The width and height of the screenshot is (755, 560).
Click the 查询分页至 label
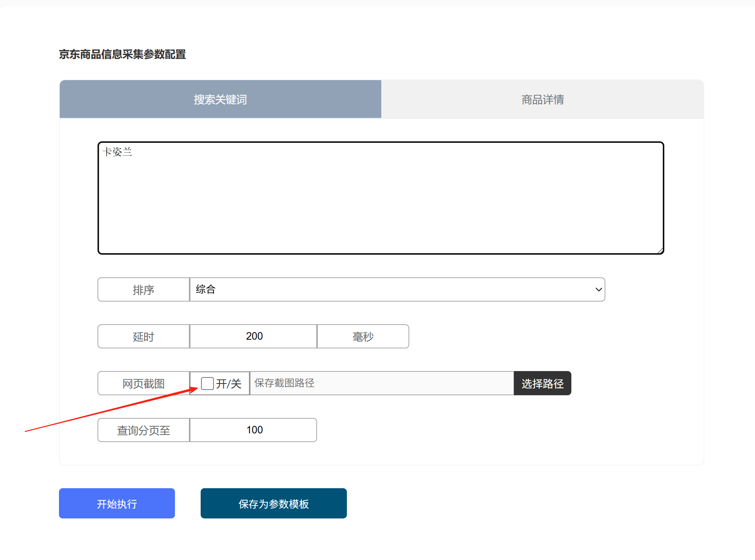(x=144, y=430)
